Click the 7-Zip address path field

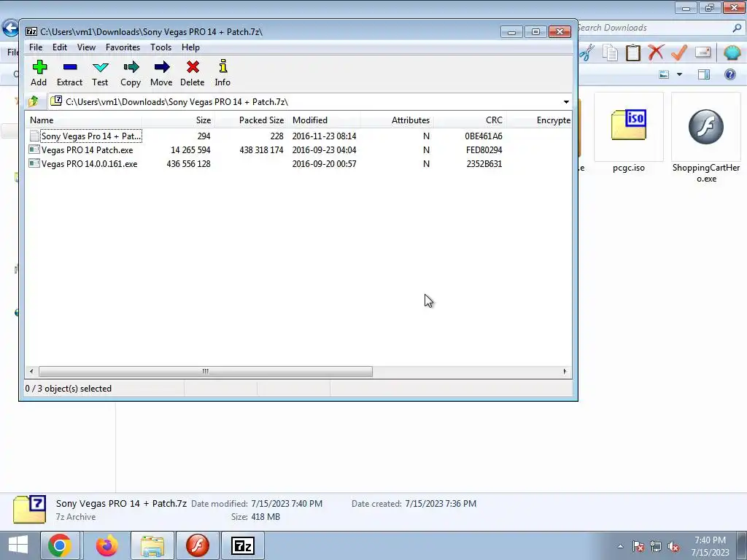pyautogui.click(x=305, y=102)
